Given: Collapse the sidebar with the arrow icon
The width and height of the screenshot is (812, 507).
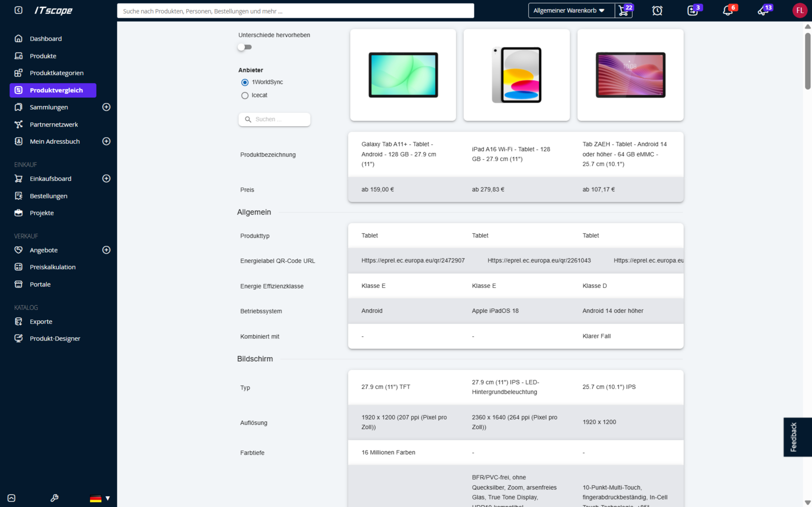Looking at the screenshot, I should (x=18, y=10).
